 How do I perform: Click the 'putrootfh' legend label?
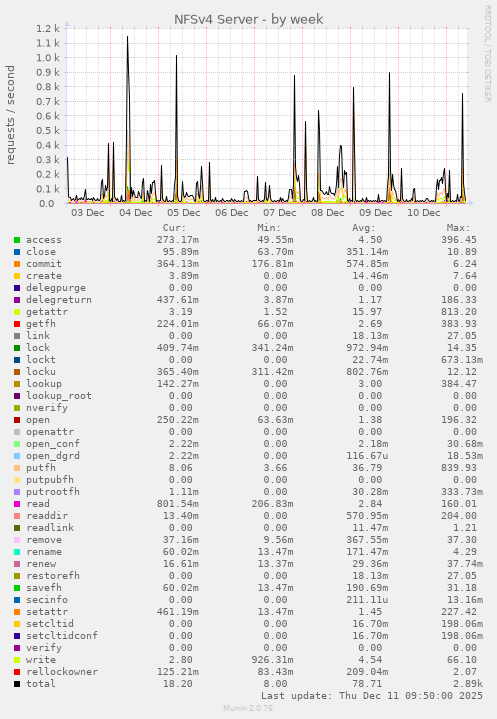click(x=53, y=492)
